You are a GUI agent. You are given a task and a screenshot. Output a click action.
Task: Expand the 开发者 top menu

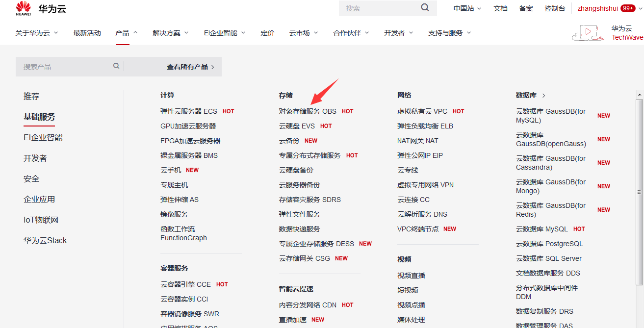coord(399,33)
